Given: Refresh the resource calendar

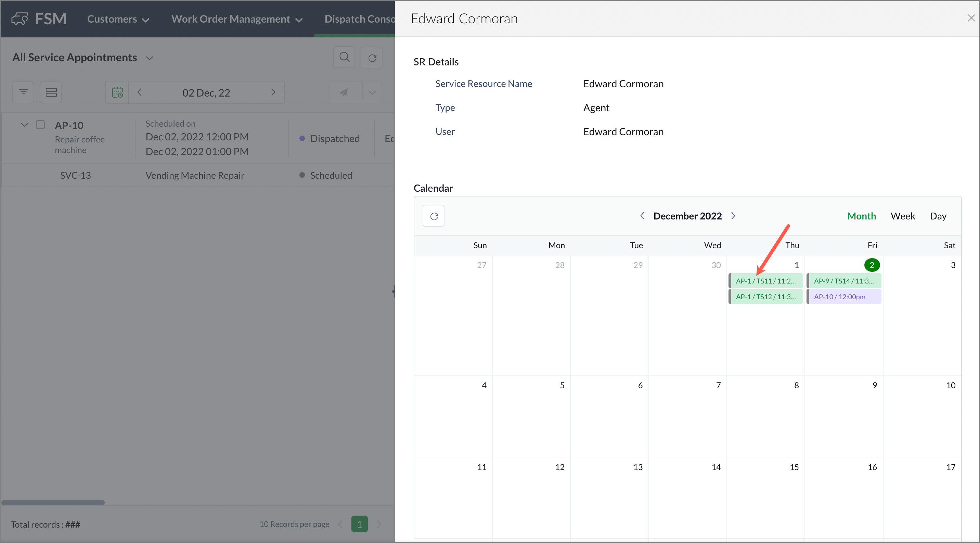Looking at the screenshot, I should click(434, 216).
